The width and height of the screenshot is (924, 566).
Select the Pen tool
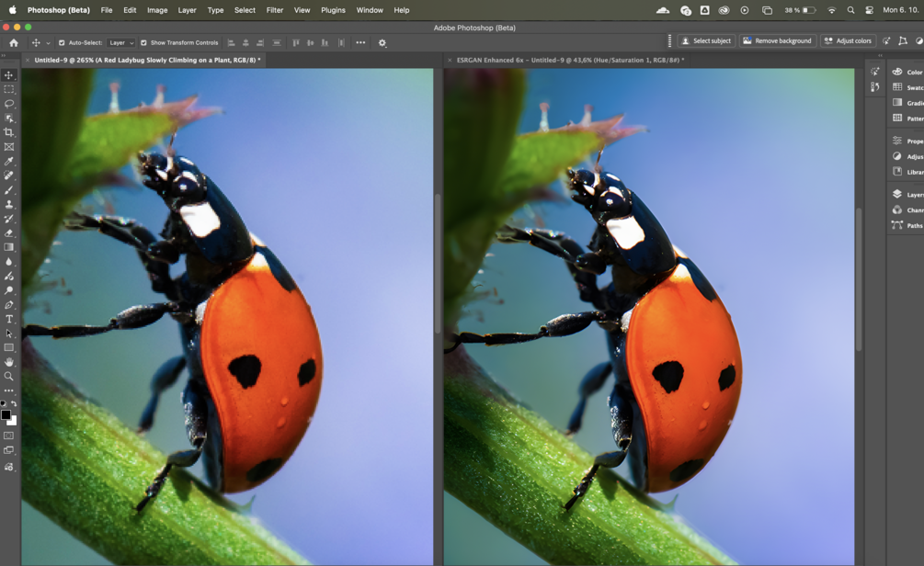[x=9, y=304]
